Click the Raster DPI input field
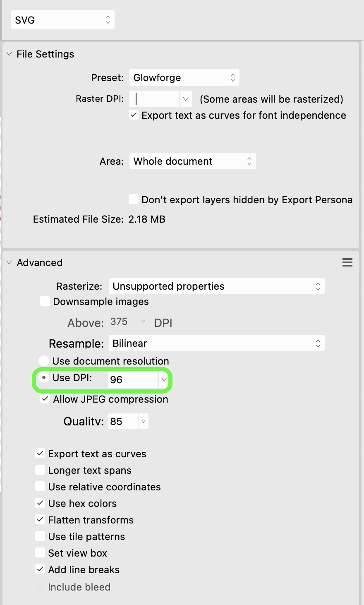This screenshot has height=605, width=364. [x=154, y=99]
